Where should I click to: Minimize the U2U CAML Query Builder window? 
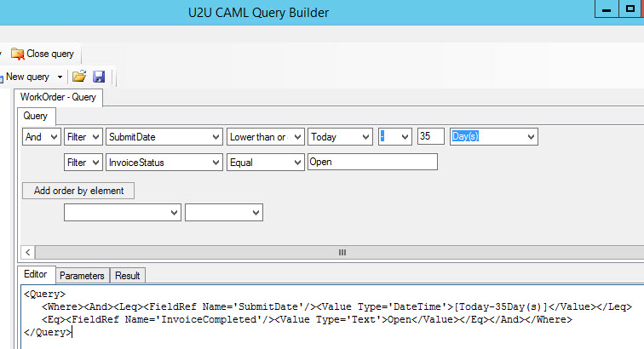607,9
